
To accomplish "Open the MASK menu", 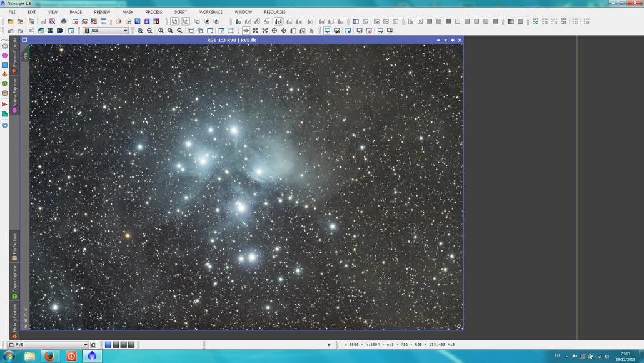I will coord(128,12).
